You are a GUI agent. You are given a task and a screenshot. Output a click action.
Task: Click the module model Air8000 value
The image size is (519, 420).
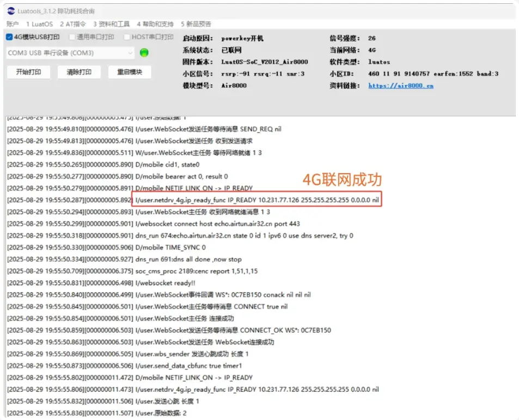pos(234,85)
